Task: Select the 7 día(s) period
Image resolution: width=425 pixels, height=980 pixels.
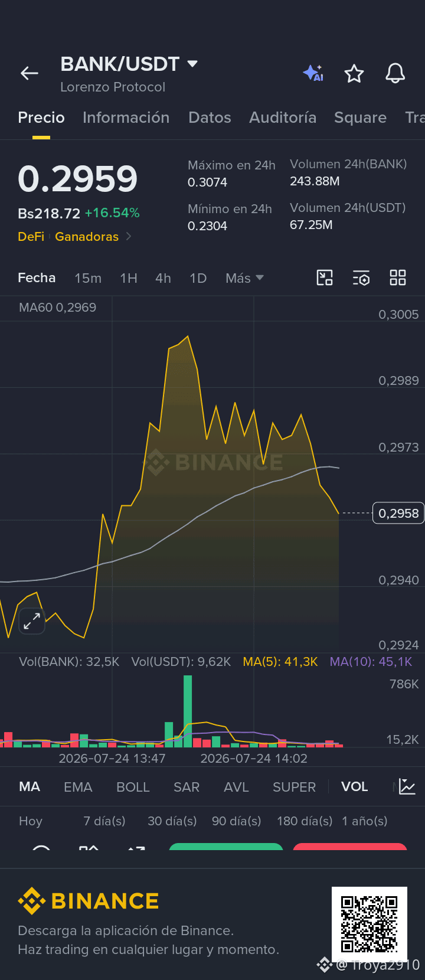Action: (x=104, y=821)
